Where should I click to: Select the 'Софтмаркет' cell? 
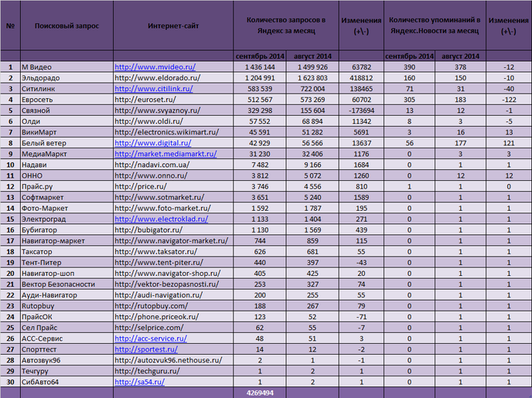66,197
